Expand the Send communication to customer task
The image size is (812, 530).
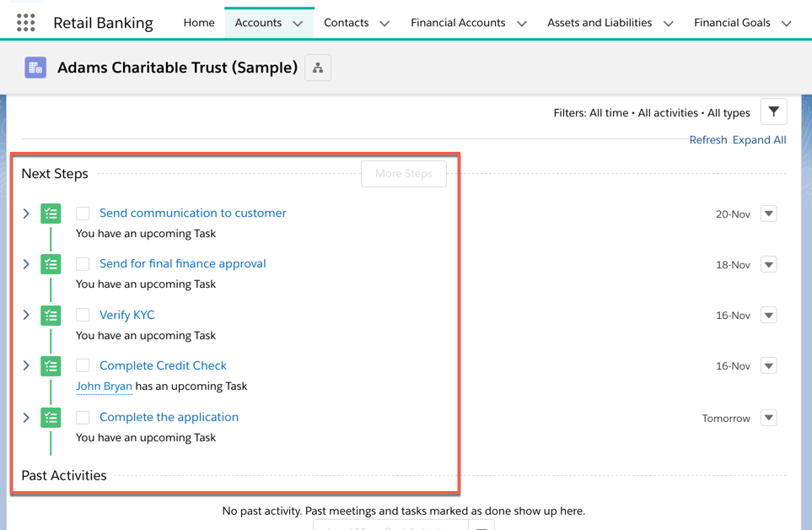[x=27, y=214]
